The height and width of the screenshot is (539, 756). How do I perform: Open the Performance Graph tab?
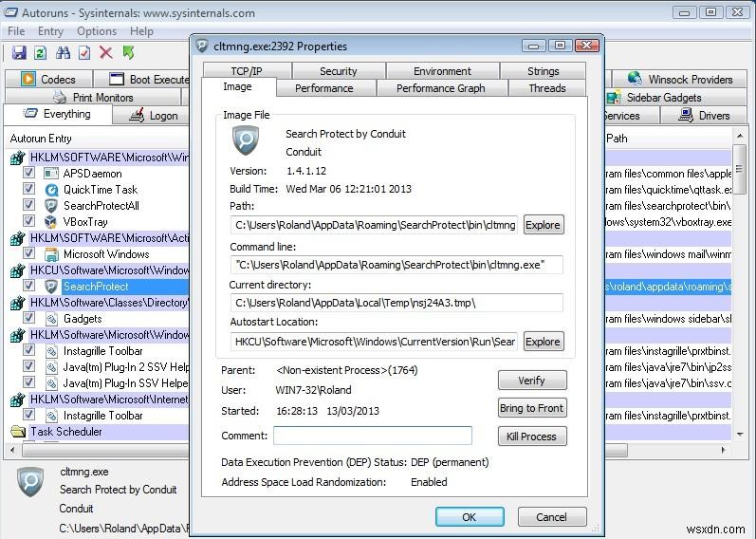tap(441, 88)
